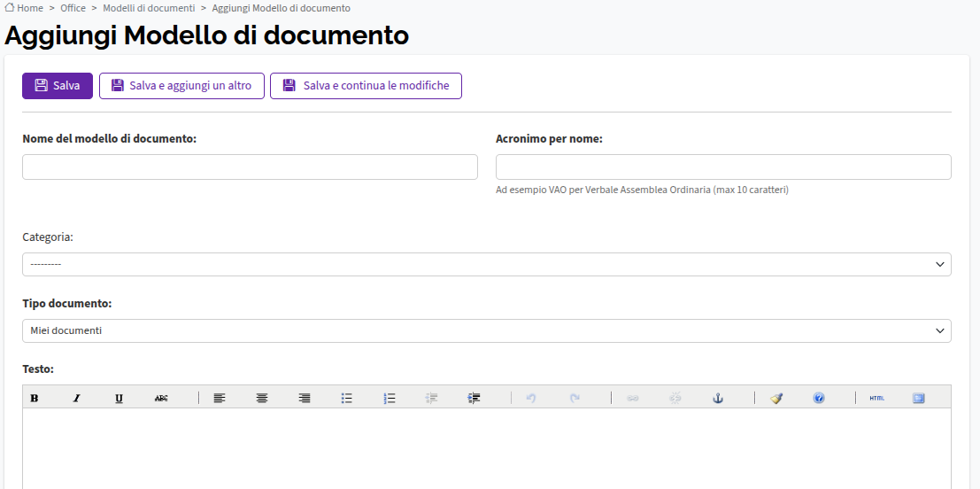Screen dimensions: 980x489
Task: Insert numbered list in editor
Action: pos(390,398)
